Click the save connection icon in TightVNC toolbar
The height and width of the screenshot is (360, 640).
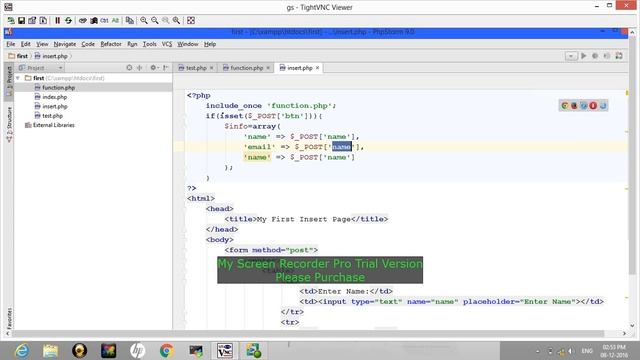(21, 20)
